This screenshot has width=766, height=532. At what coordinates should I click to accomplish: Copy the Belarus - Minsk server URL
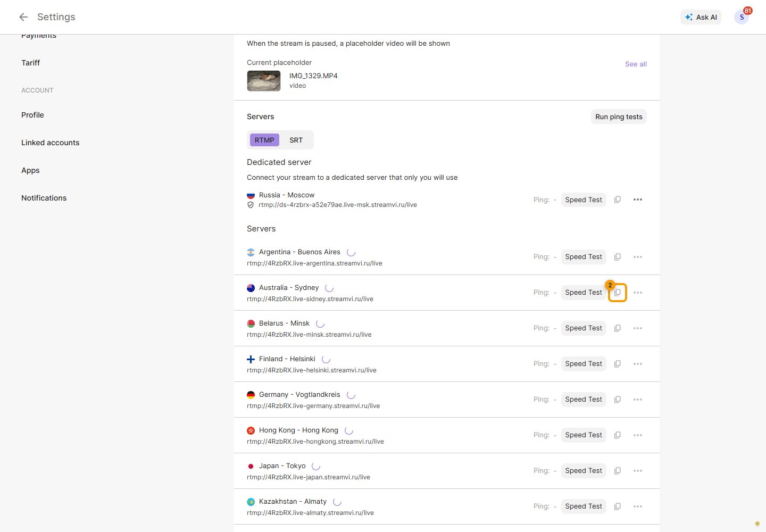tap(618, 328)
